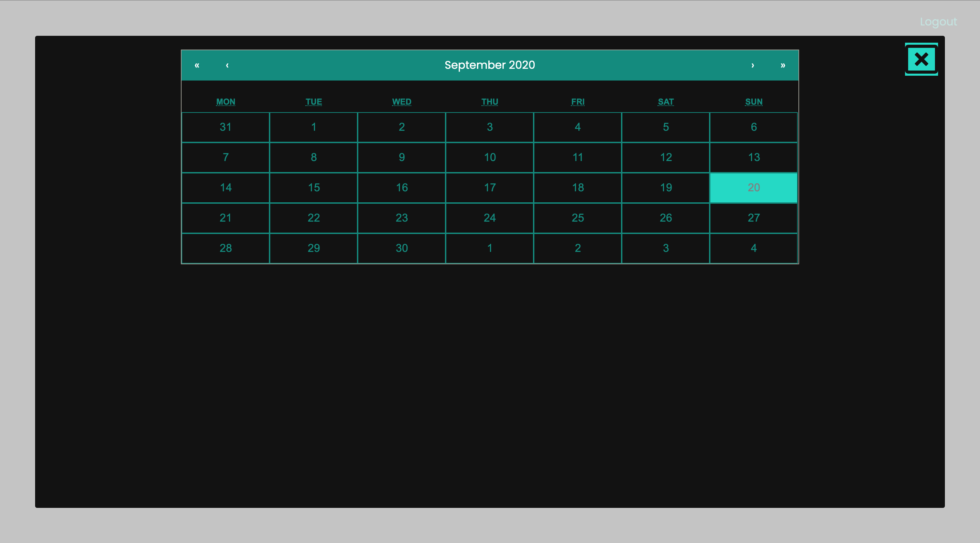Choose date 30 in the last row
The width and height of the screenshot is (980, 543).
click(402, 248)
